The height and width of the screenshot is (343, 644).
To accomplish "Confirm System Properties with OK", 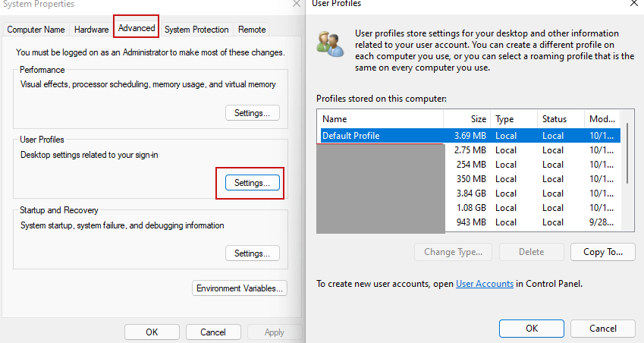I will coord(152,332).
